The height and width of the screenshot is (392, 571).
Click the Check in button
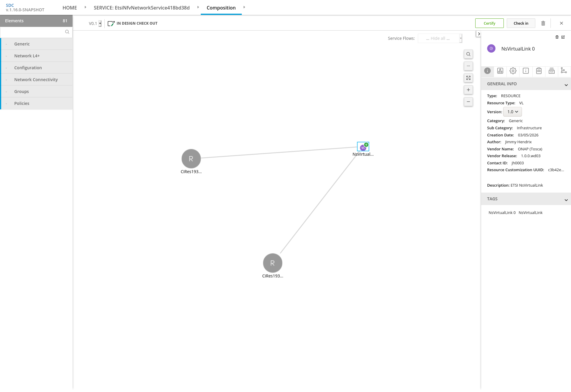tap(521, 23)
